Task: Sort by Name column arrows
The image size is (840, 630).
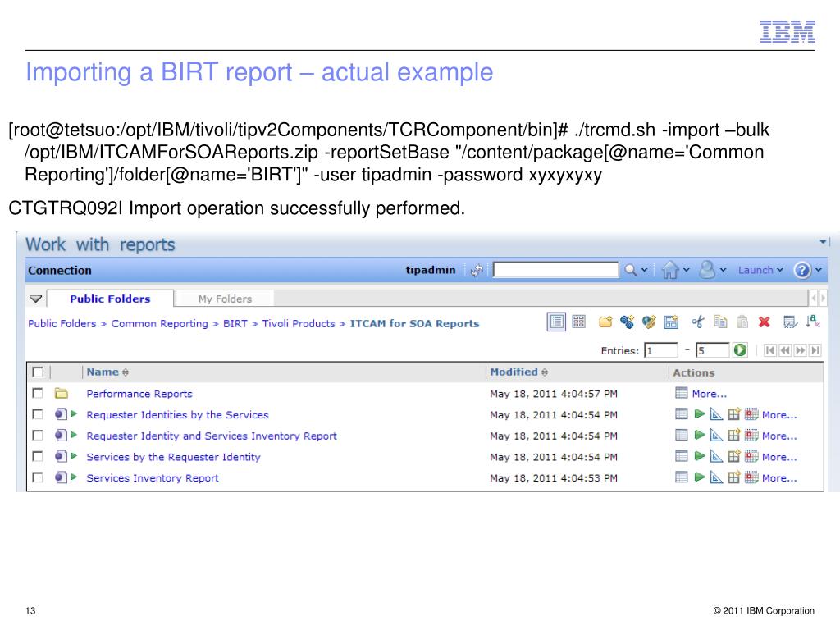Action: pos(126,372)
